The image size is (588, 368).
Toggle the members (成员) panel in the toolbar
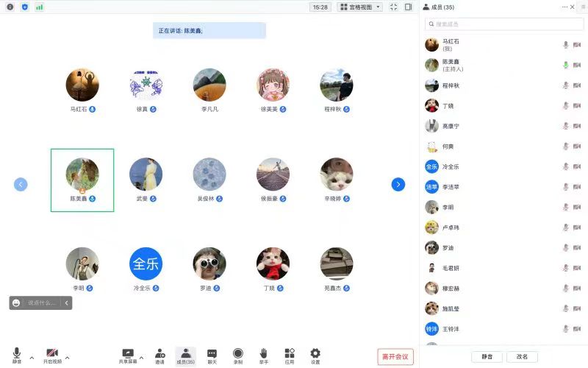(x=185, y=354)
